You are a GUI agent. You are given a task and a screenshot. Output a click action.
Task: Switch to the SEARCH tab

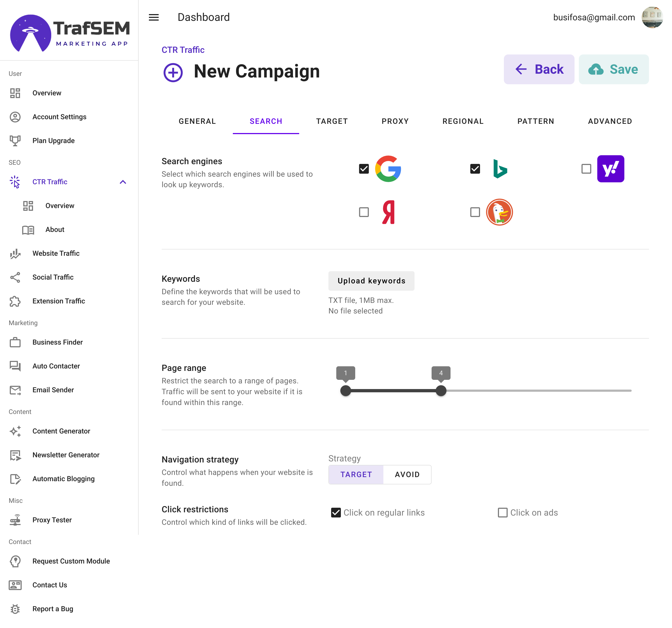click(266, 121)
